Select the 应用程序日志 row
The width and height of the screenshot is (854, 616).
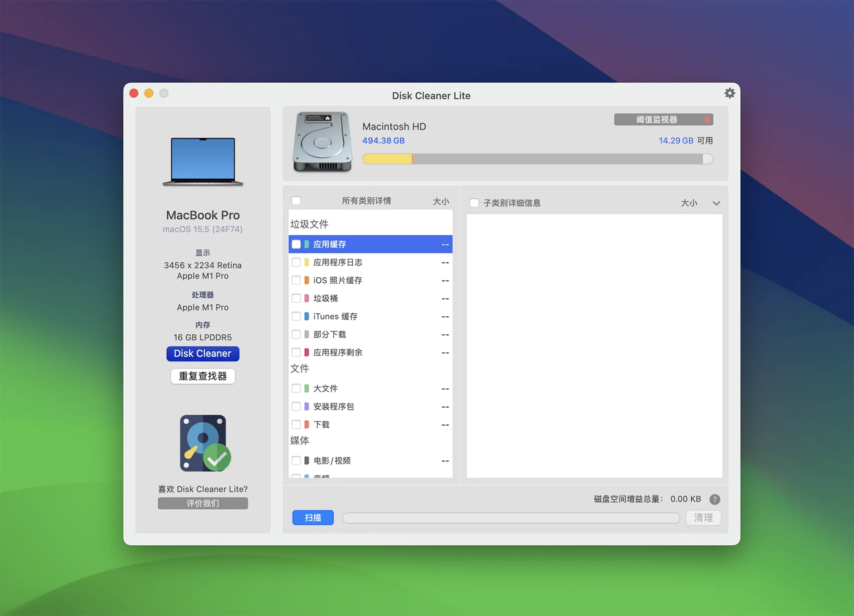tap(371, 262)
